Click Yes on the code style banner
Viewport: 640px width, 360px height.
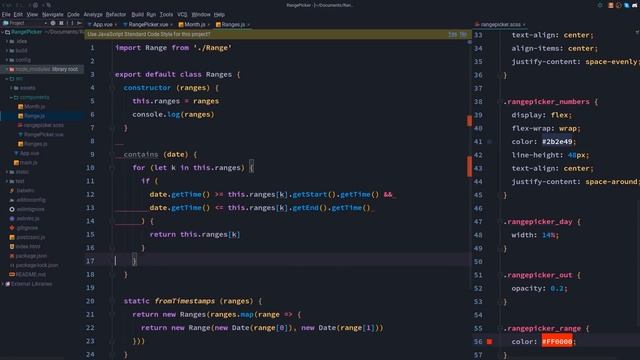click(452, 34)
